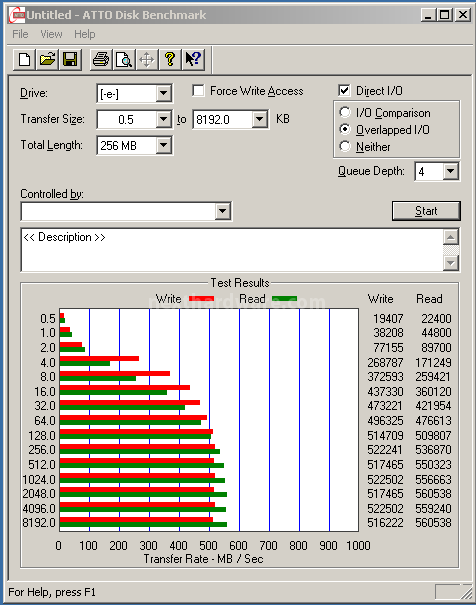The height and width of the screenshot is (605, 476).
Task: Click the four-arrow move toolbar icon
Action: point(147,60)
